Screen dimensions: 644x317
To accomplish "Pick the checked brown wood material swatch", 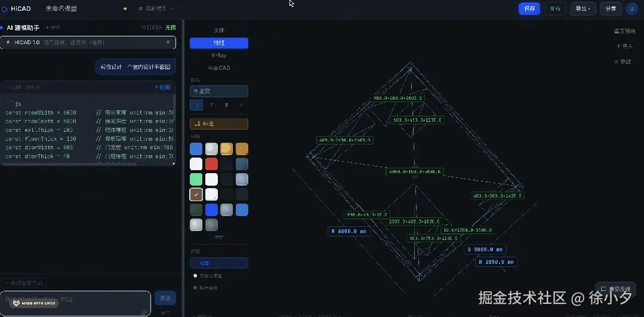I will tap(196, 194).
